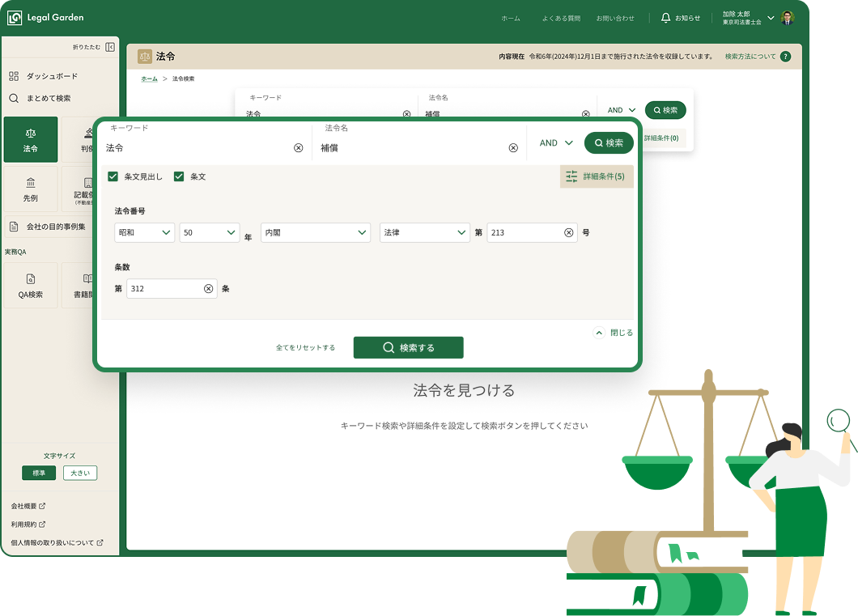
Task: Click the Legal Garden logo
Action: pyautogui.click(x=45, y=18)
